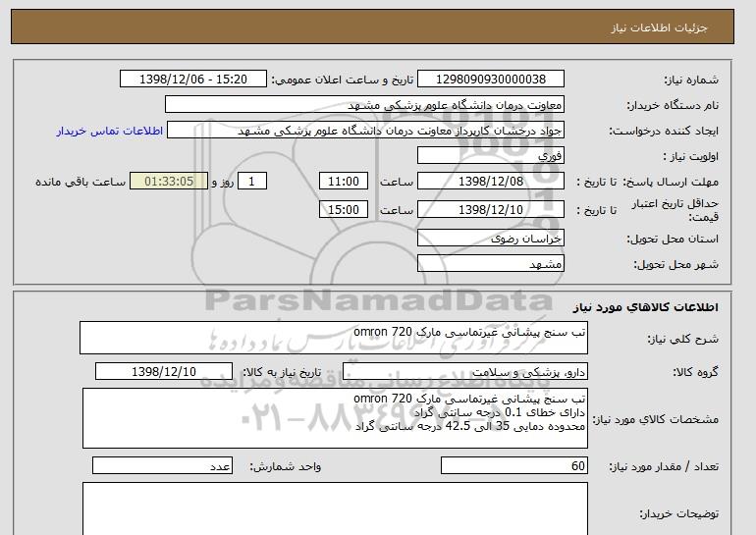
Task: Click the label اولویت نیاز
Action: 690,157
